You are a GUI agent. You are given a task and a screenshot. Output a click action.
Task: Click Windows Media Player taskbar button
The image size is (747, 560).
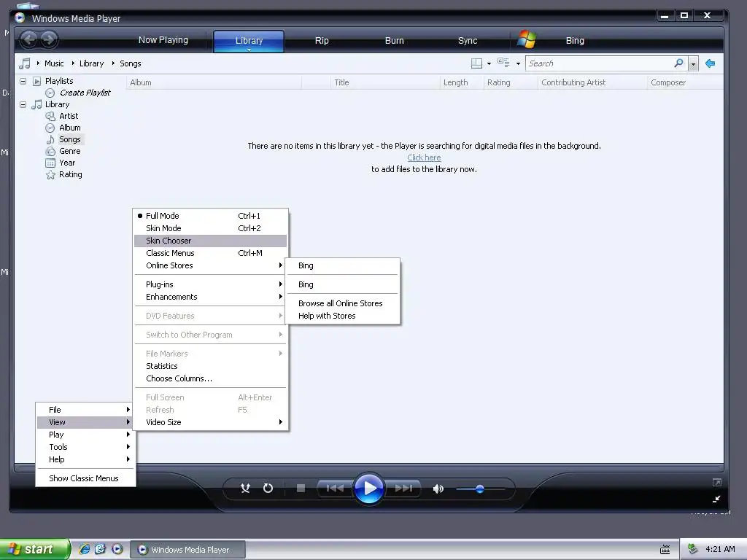(x=187, y=550)
